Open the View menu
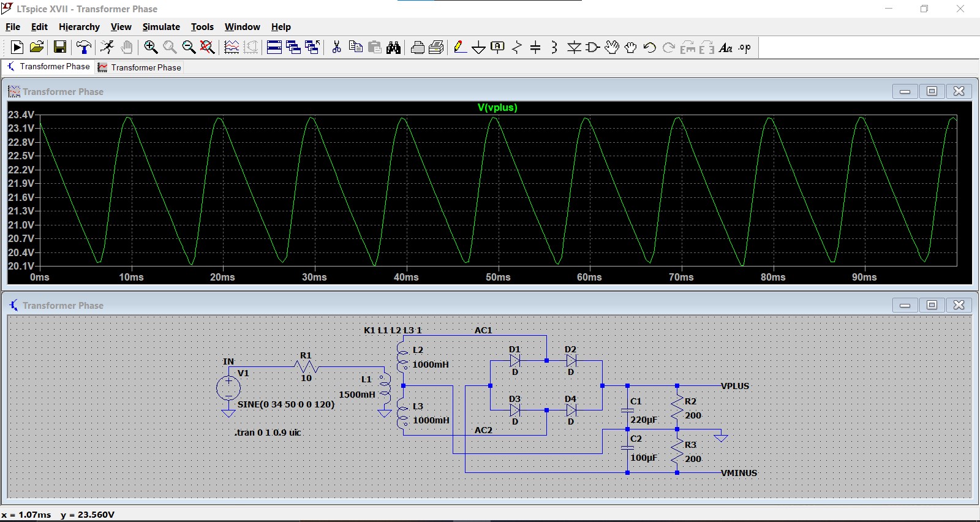980x522 pixels. coord(121,27)
